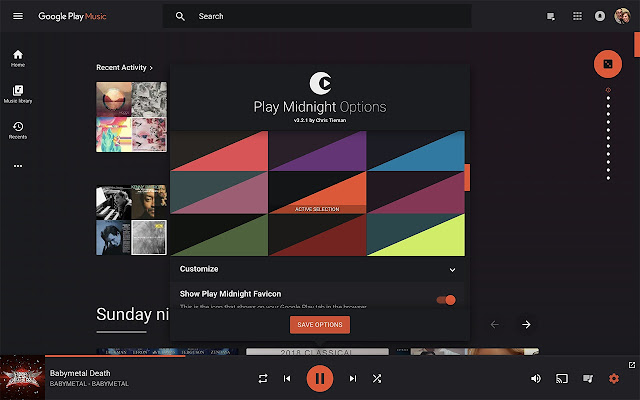
Task: Select the blue accent theme swatch
Action: tap(416, 151)
